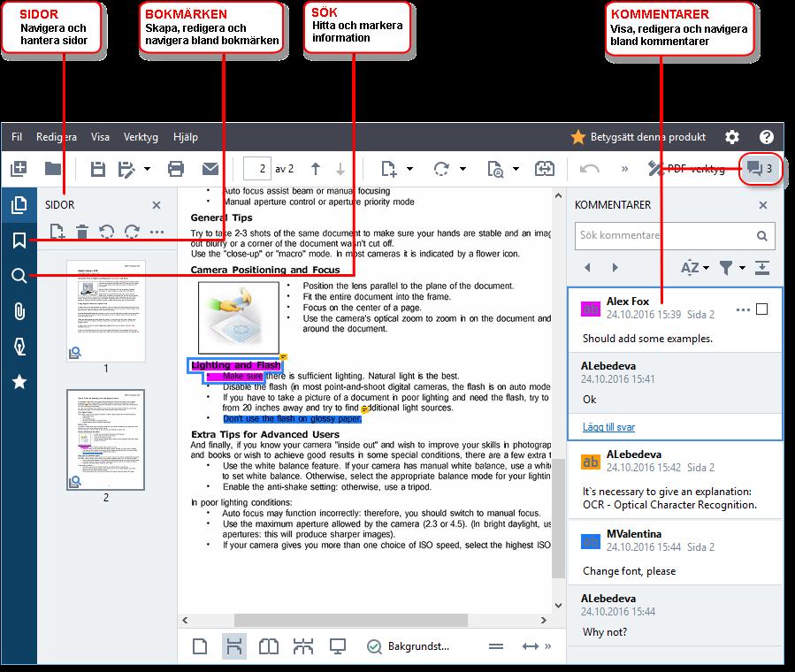Screen dimensions: 795x672
Task: Click the Lägg till svar link
Action: coord(608,427)
